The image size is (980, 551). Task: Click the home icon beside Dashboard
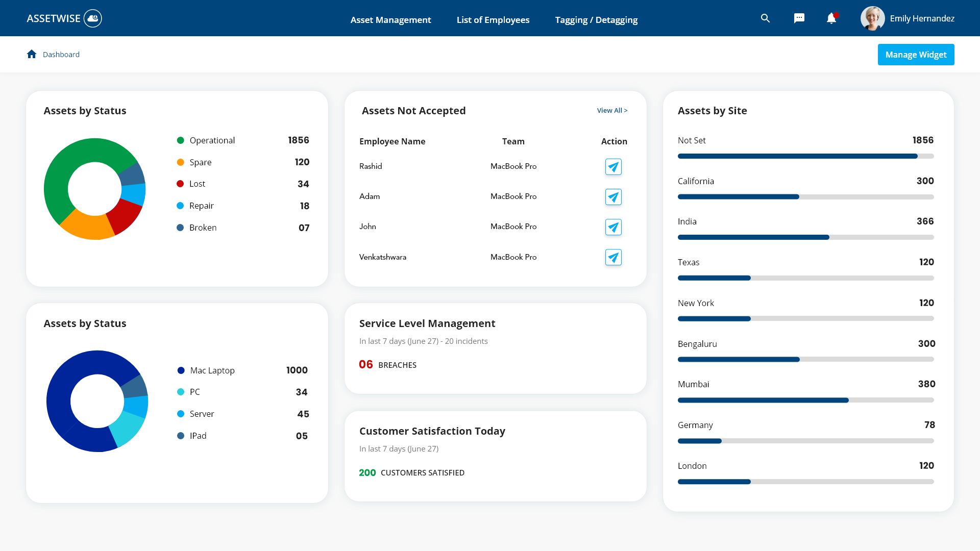[32, 54]
